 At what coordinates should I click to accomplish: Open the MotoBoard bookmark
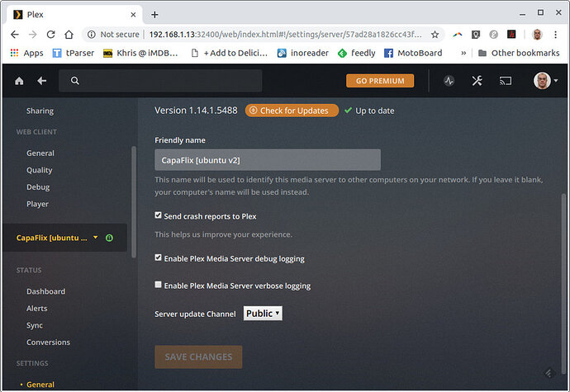tap(413, 53)
